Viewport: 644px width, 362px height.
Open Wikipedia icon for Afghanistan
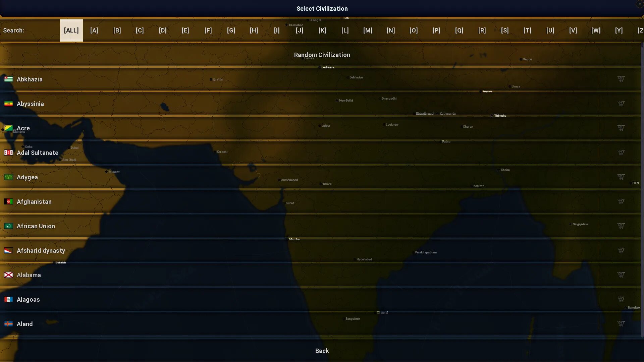pyautogui.click(x=621, y=201)
